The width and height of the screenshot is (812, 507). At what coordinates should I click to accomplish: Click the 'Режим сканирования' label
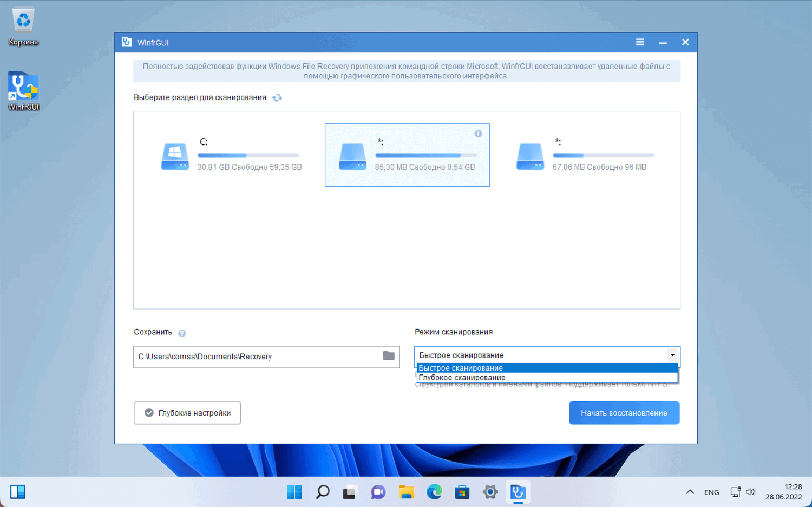454,332
